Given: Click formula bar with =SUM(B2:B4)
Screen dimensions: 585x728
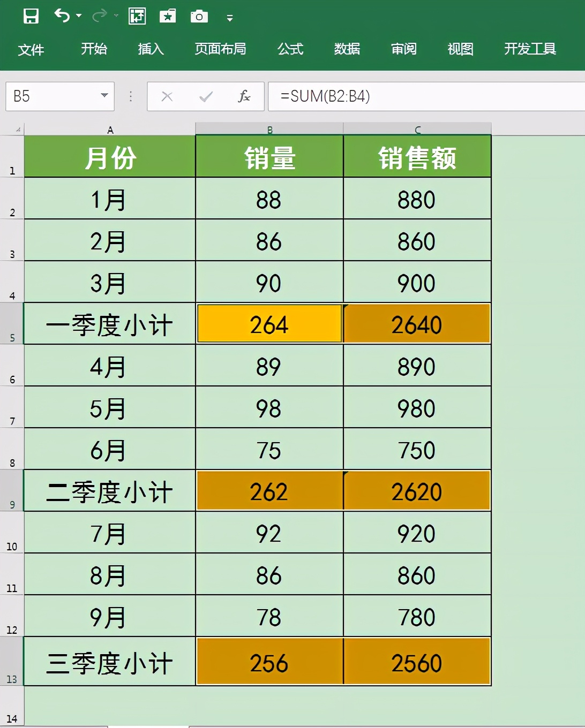Looking at the screenshot, I should (x=426, y=96).
